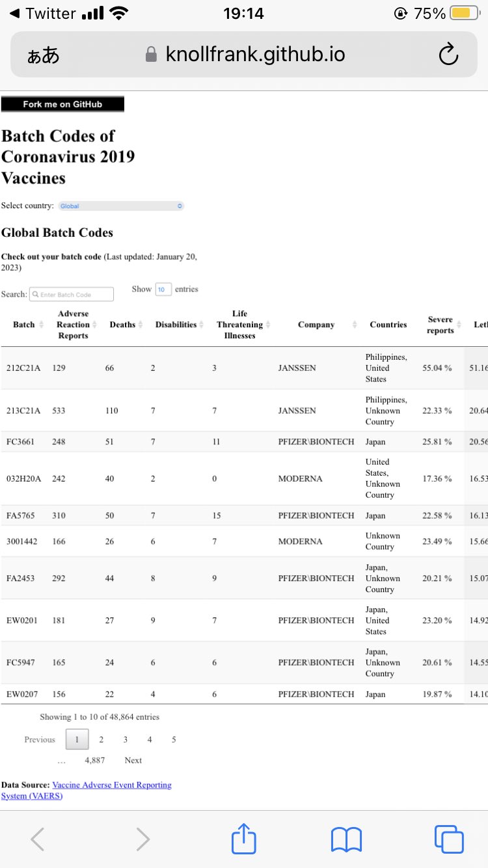Tap the knollfrank.github.io address bar

click(x=244, y=55)
